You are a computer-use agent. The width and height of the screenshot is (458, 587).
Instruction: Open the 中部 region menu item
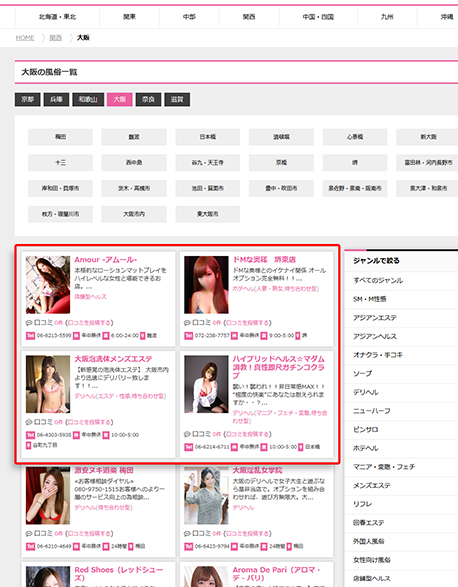(189, 17)
